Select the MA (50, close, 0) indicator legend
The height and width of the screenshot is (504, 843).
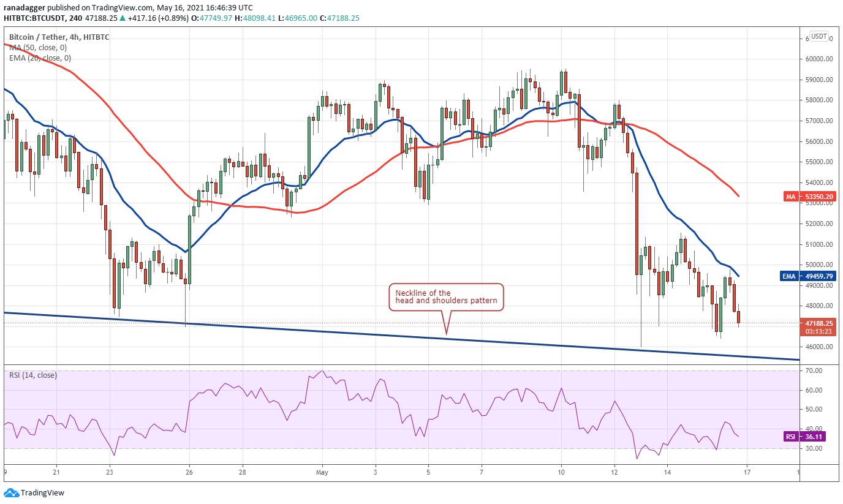click(38, 48)
